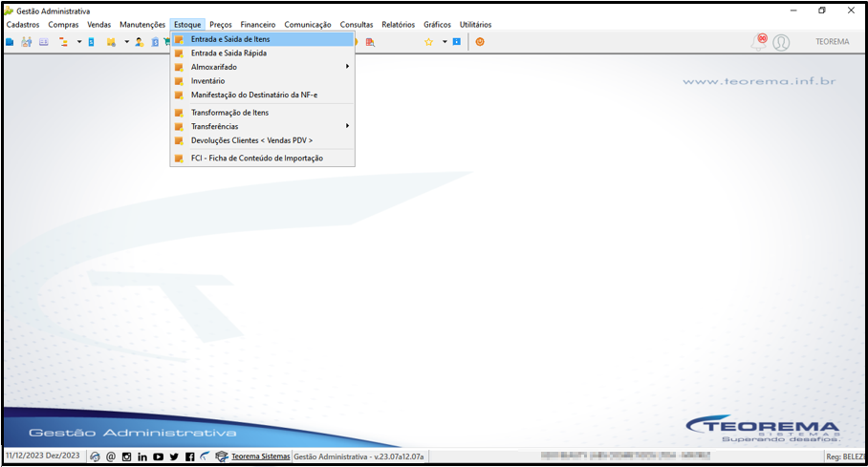The image size is (868, 467).
Task: Select Entrada e Saída de Itens
Action: (x=262, y=39)
